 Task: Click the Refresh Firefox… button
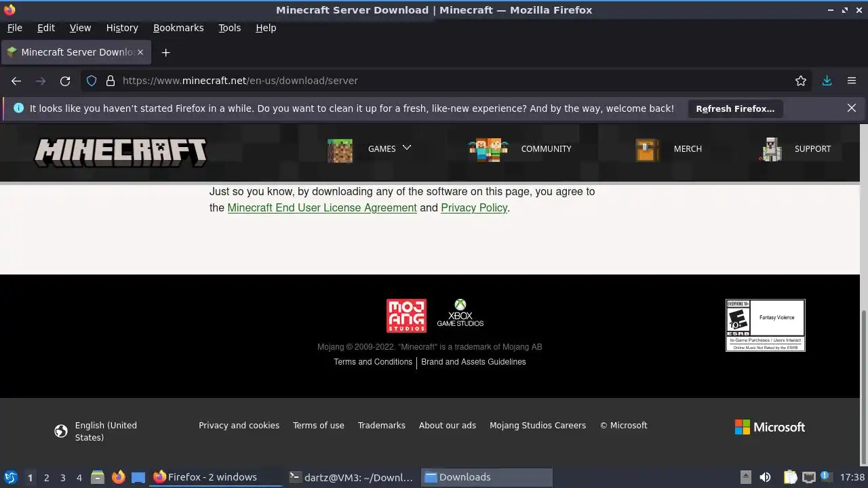[735, 108]
